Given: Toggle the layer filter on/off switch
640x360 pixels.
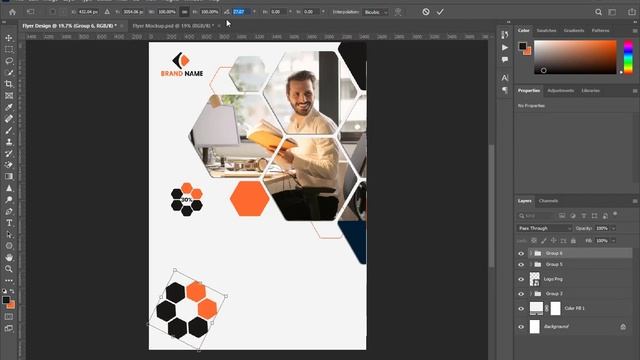Looking at the screenshot, I should pyautogui.click(x=615, y=214).
